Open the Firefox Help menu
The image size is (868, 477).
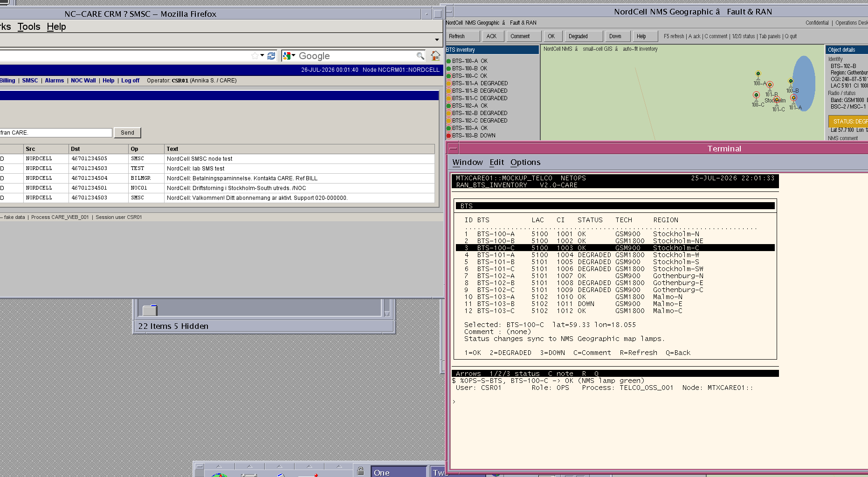(56, 27)
